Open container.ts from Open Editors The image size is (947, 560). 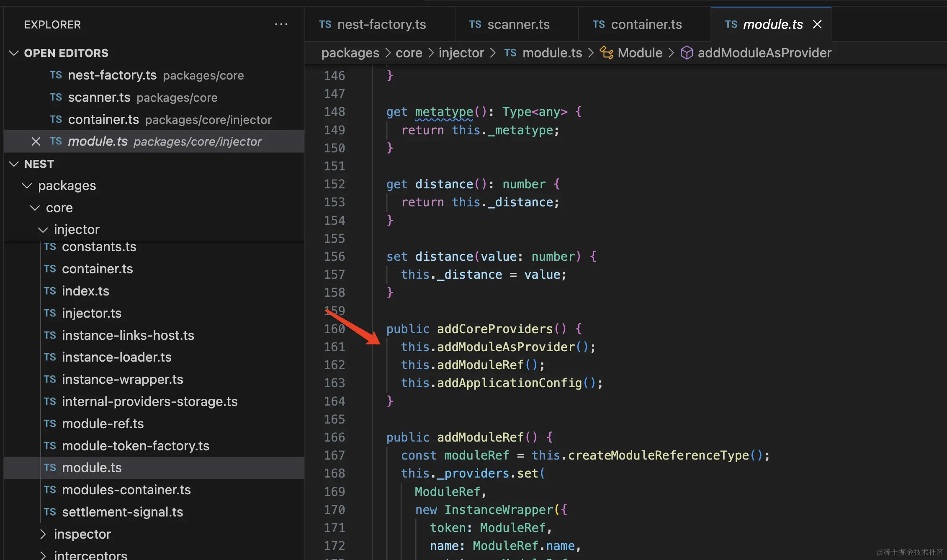click(154, 120)
